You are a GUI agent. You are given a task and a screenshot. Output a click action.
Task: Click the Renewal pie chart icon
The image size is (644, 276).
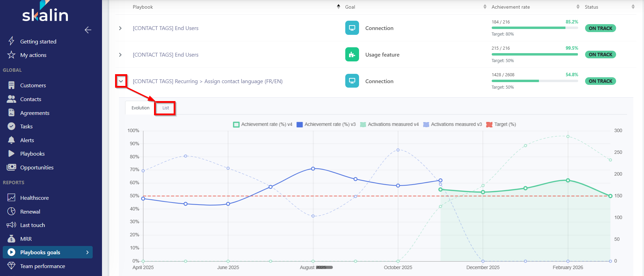coord(11,211)
